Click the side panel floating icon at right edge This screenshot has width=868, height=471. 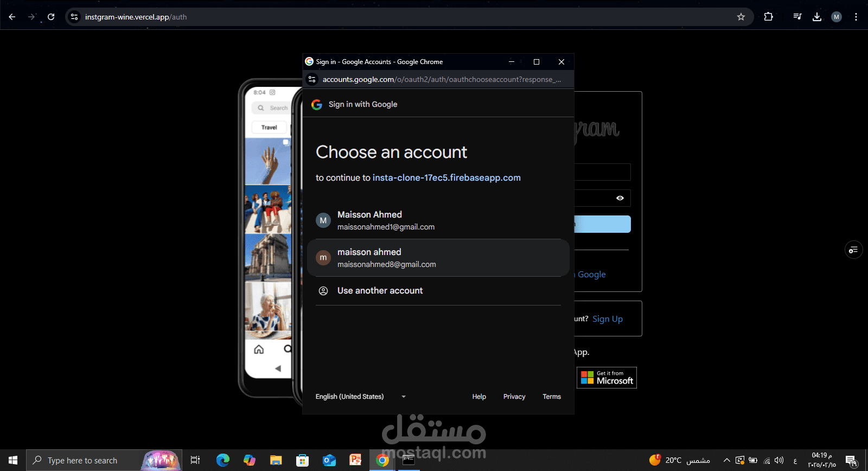pyautogui.click(x=853, y=250)
